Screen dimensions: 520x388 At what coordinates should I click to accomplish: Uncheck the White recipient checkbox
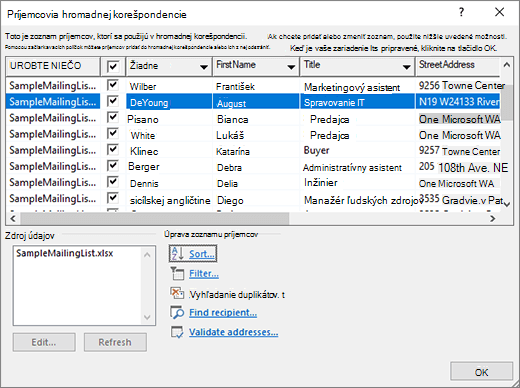(x=113, y=133)
